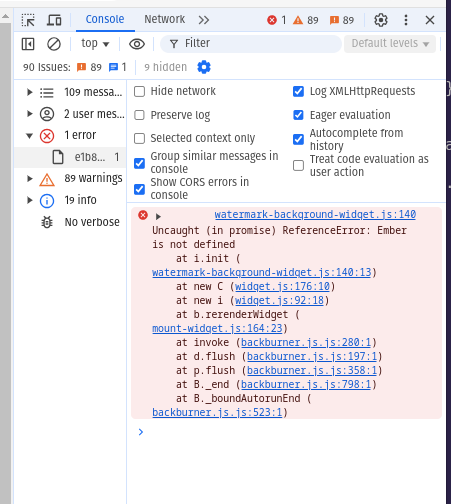Expand the 19 info group
Viewport: 451px width, 504px height.
[29, 200]
